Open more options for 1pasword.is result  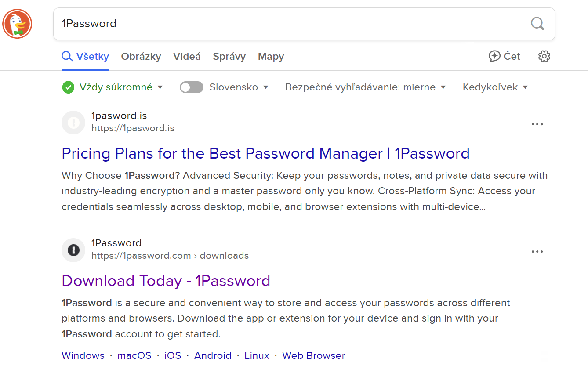coord(537,124)
